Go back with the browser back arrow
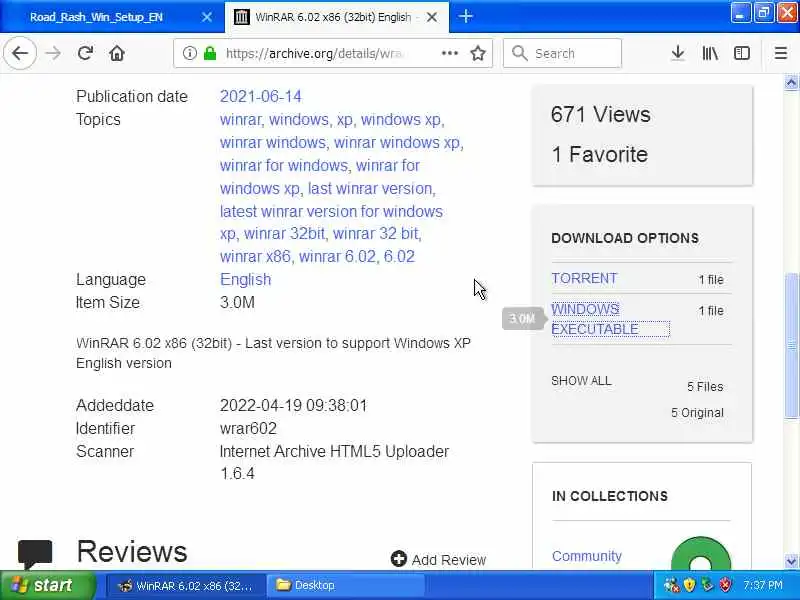The image size is (800, 600). [x=19, y=53]
